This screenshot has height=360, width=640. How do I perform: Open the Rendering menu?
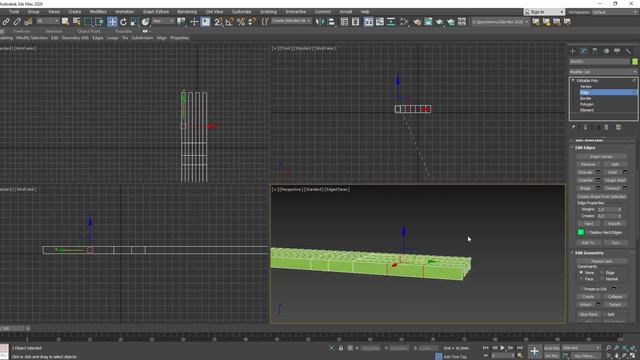tap(187, 12)
